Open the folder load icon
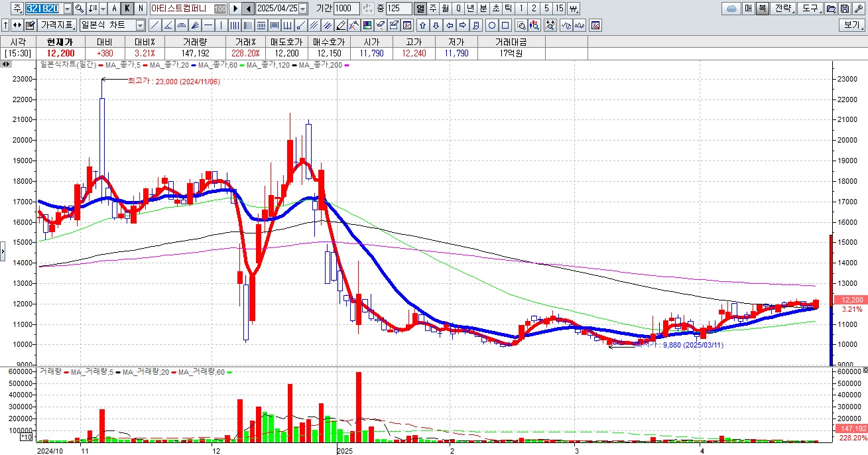Screen dimensions: 868x455 831,9
